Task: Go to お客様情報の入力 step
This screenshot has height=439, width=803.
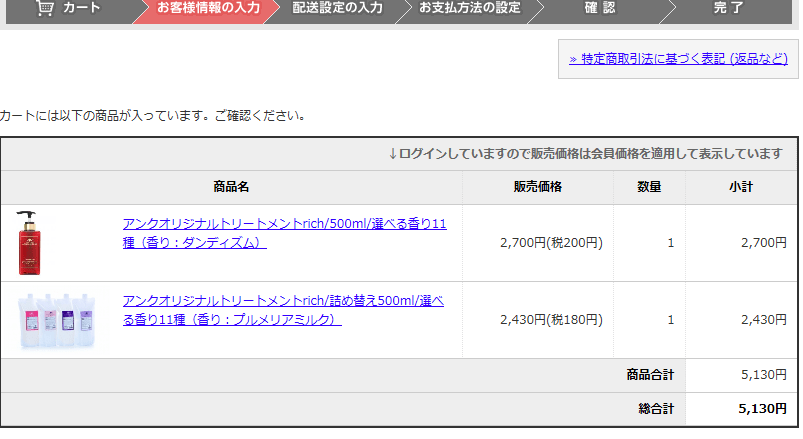Action: 208,8
